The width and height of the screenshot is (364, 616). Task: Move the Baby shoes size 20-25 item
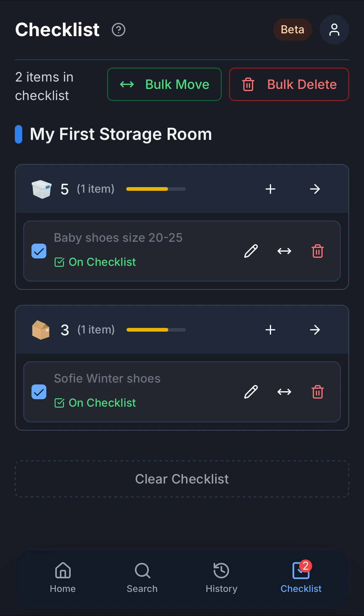pyautogui.click(x=284, y=251)
